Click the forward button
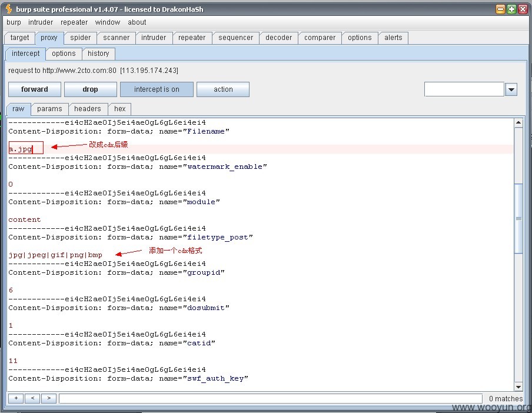Screen dimensions: 532x413 tap(35, 89)
